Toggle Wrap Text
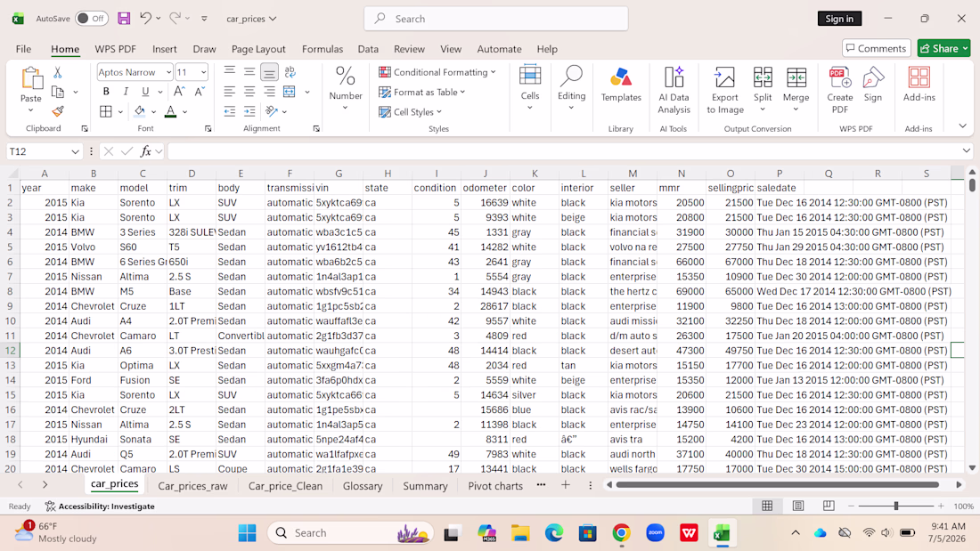This screenshot has height=551, width=980. 290,72
